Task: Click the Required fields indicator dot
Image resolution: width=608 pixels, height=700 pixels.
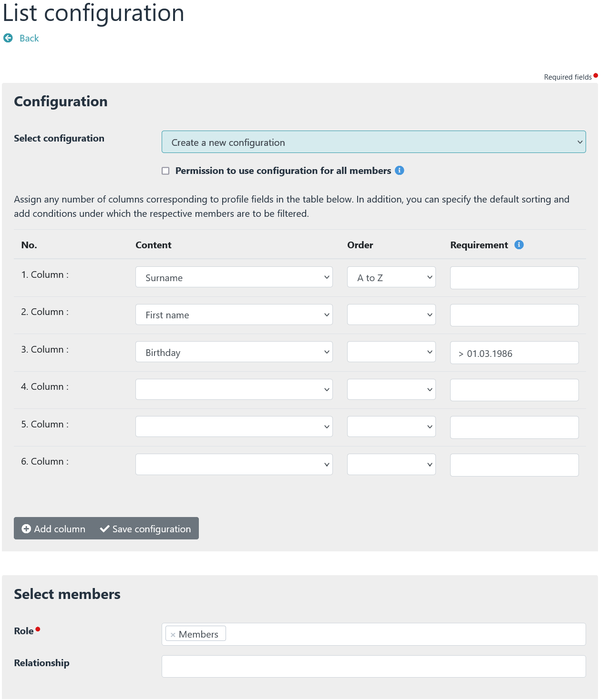Action: click(x=595, y=76)
